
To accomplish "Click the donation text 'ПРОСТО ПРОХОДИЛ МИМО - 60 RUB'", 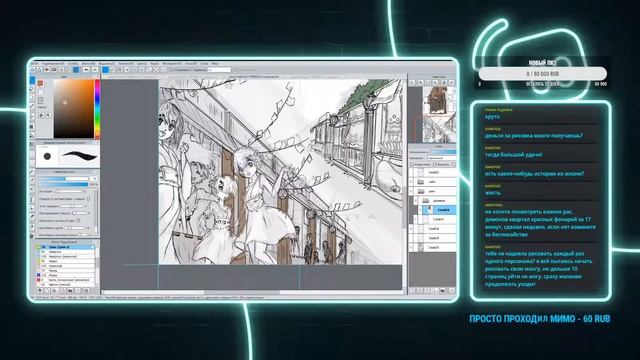I will coord(540,319).
